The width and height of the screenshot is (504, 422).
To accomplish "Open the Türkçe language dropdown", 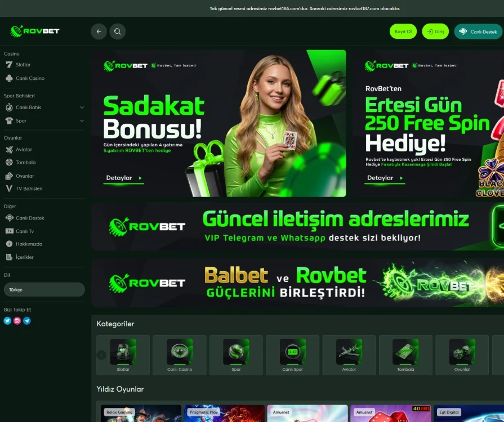I will pos(44,289).
